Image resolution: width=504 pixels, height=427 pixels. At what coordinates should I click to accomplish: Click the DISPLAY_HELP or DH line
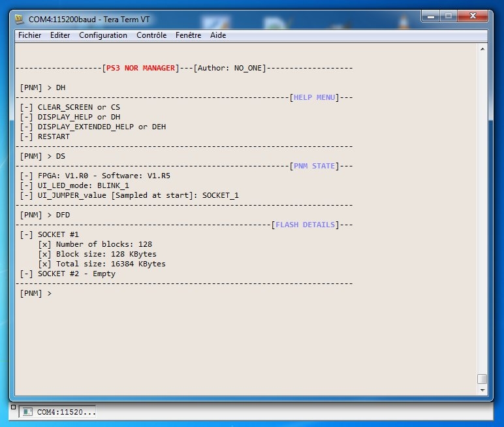coord(70,117)
